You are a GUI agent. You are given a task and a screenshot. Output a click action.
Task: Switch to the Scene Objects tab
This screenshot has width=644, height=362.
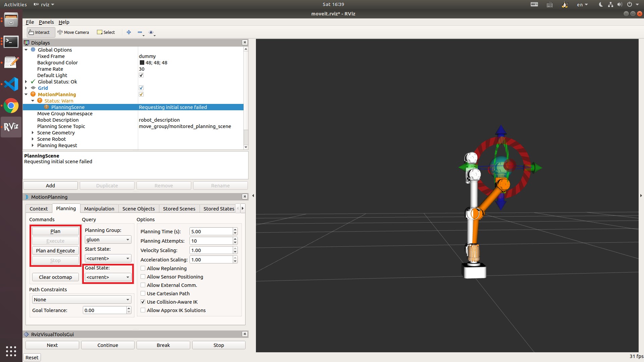(138, 208)
